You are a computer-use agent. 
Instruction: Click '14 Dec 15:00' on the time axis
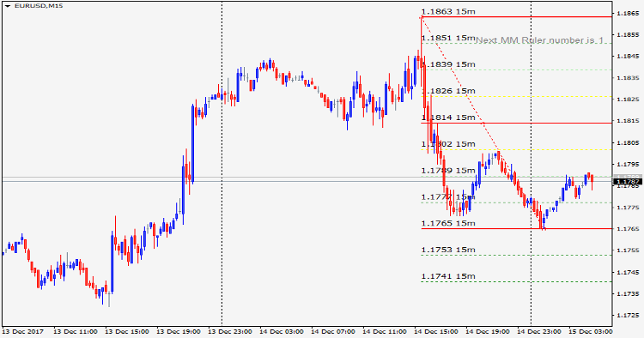tap(436, 331)
